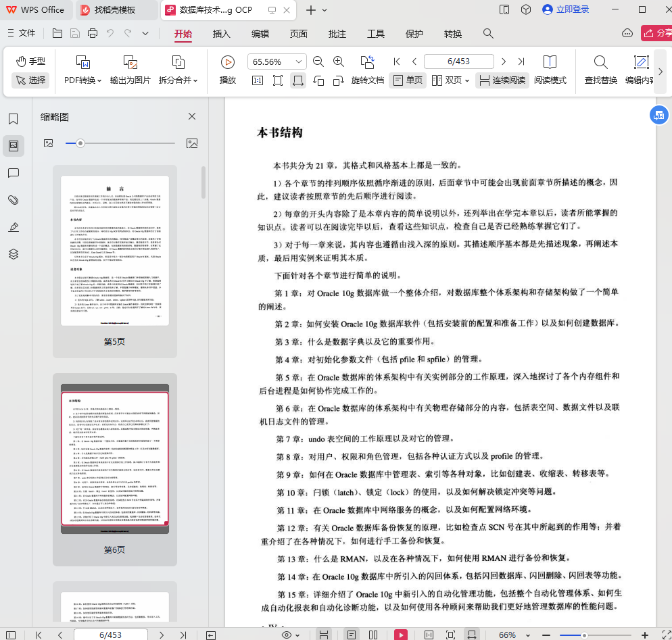Zoom in with the plus magnifier icon
The height and width of the screenshot is (640, 672).
click(339, 61)
